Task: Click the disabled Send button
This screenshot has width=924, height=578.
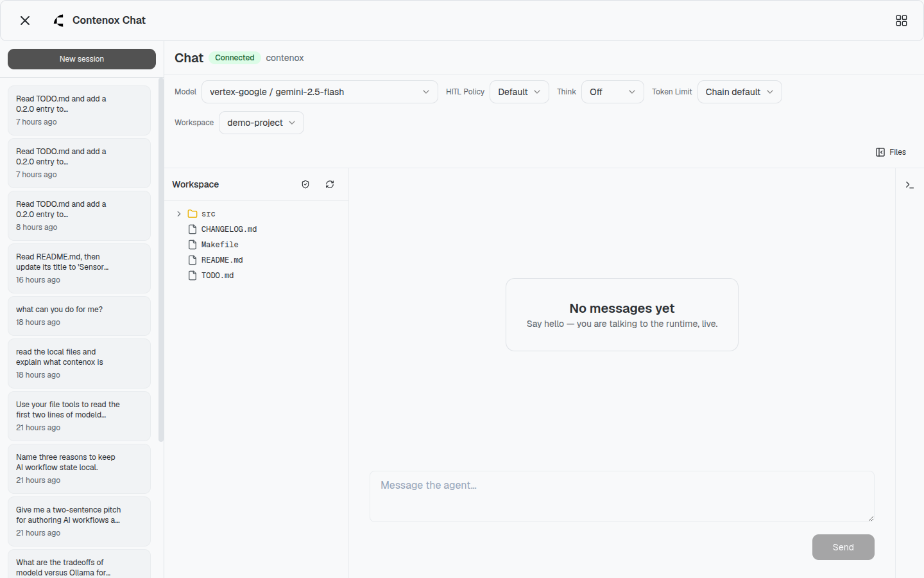Action: tap(843, 547)
